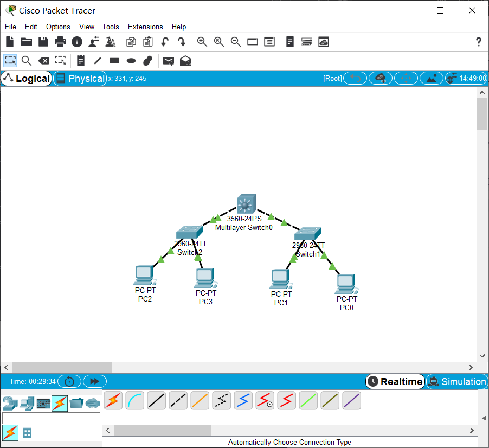Draw a rectangle shape
The width and height of the screenshot is (489, 448).
114,61
